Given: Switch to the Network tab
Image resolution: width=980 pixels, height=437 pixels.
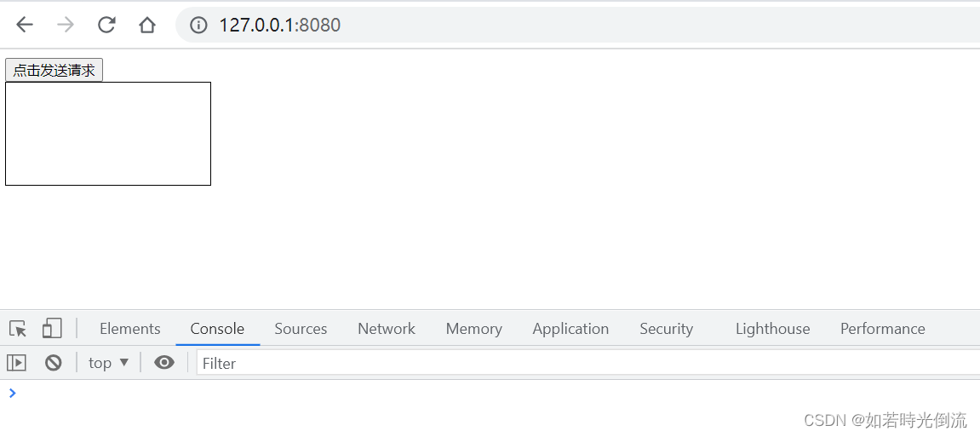Looking at the screenshot, I should [387, 329].
